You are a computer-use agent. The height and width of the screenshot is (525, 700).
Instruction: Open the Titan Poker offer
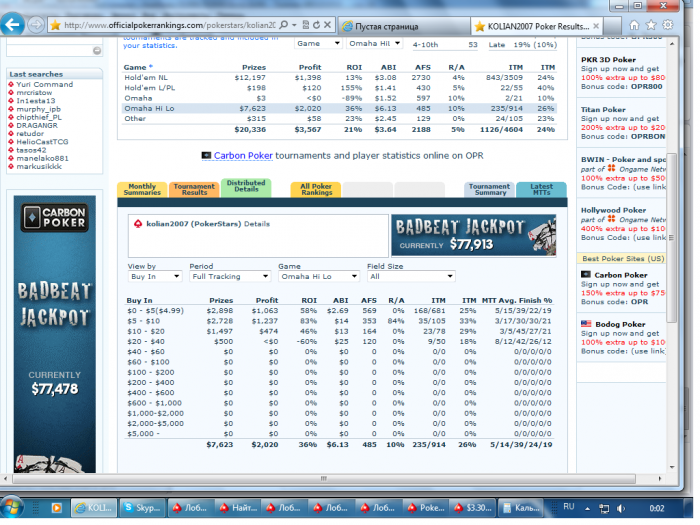603,110
